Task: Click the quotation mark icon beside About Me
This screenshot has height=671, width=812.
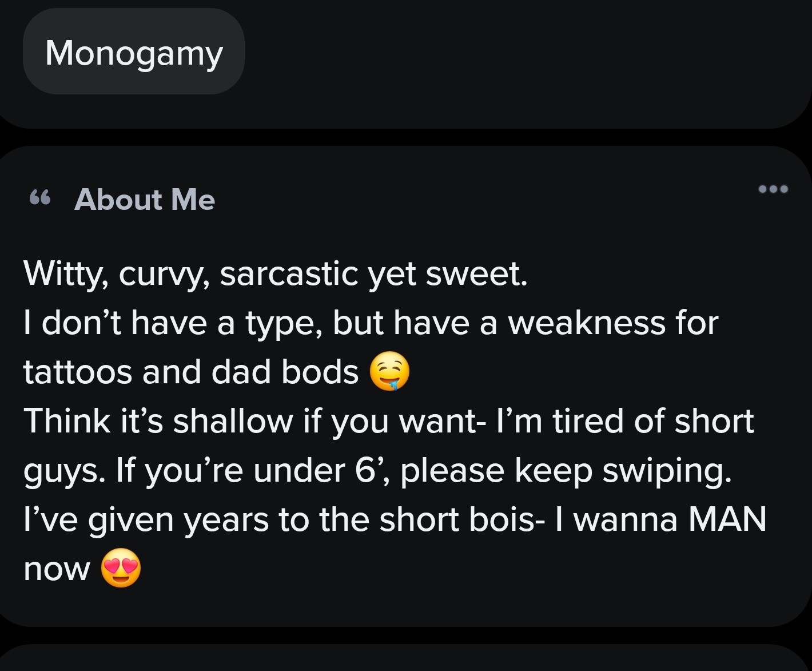Action: pos(40,199)
